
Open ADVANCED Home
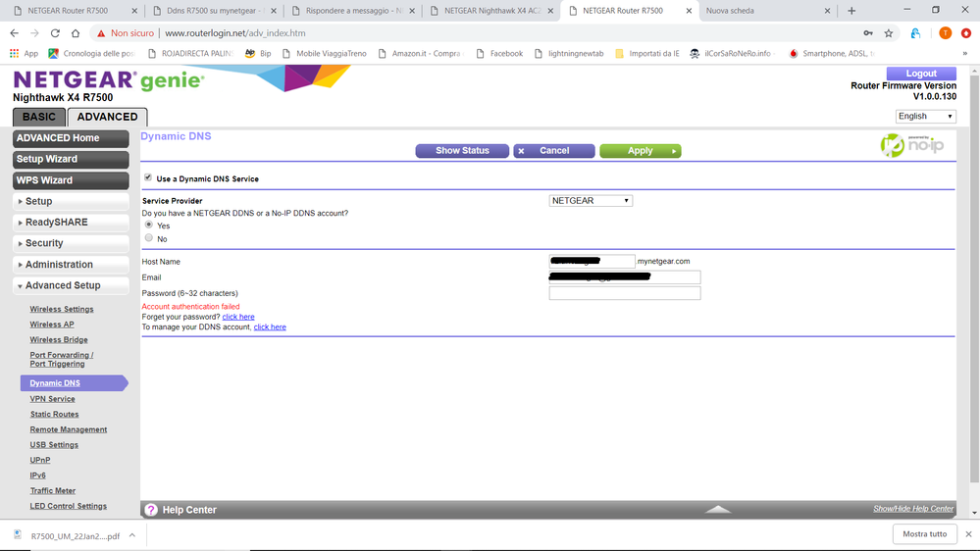coord(71,138)
